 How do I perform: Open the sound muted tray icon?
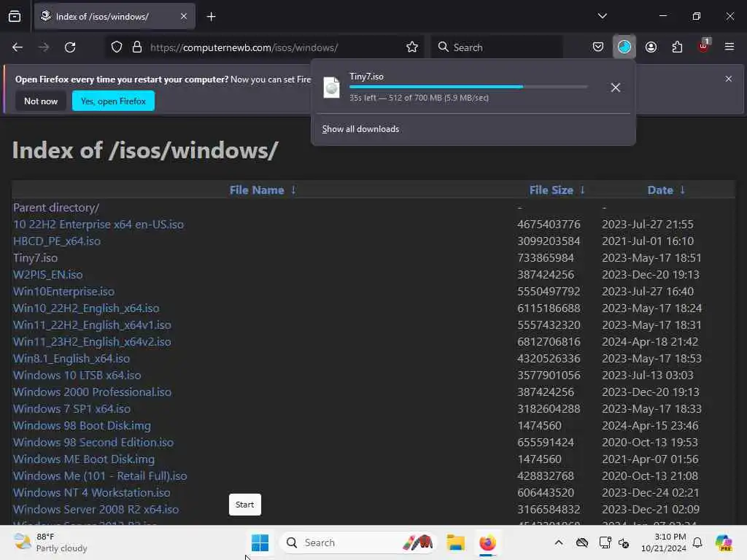tap(624, 542)
